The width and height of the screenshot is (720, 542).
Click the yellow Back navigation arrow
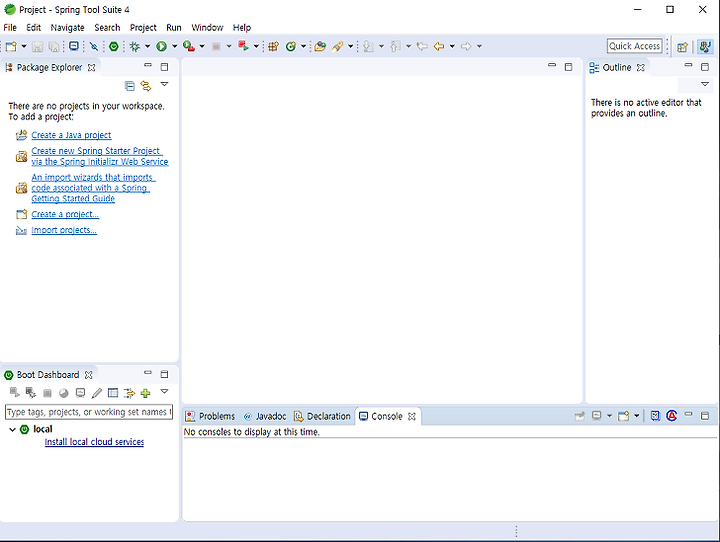pyautogui.click(x=439, y=46)
